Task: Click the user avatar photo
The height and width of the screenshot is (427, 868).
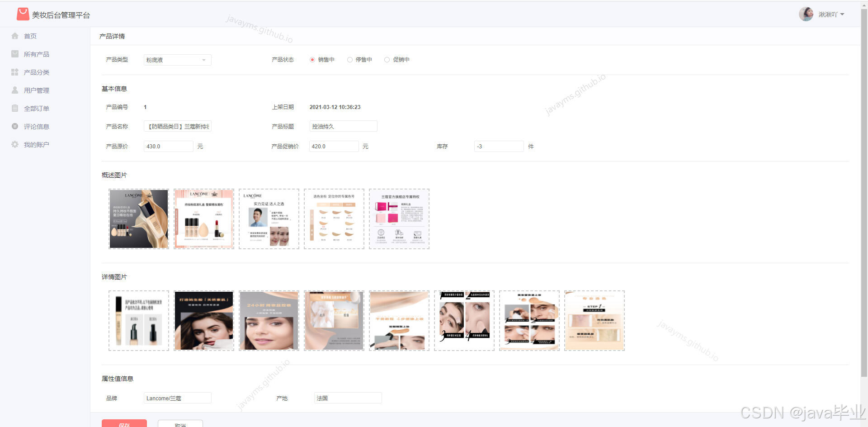Action: click(806, 14)
